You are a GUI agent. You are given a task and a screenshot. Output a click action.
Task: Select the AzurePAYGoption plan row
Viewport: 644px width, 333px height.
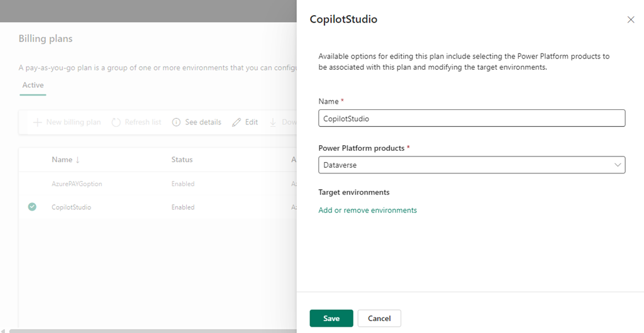coord(77,184)
